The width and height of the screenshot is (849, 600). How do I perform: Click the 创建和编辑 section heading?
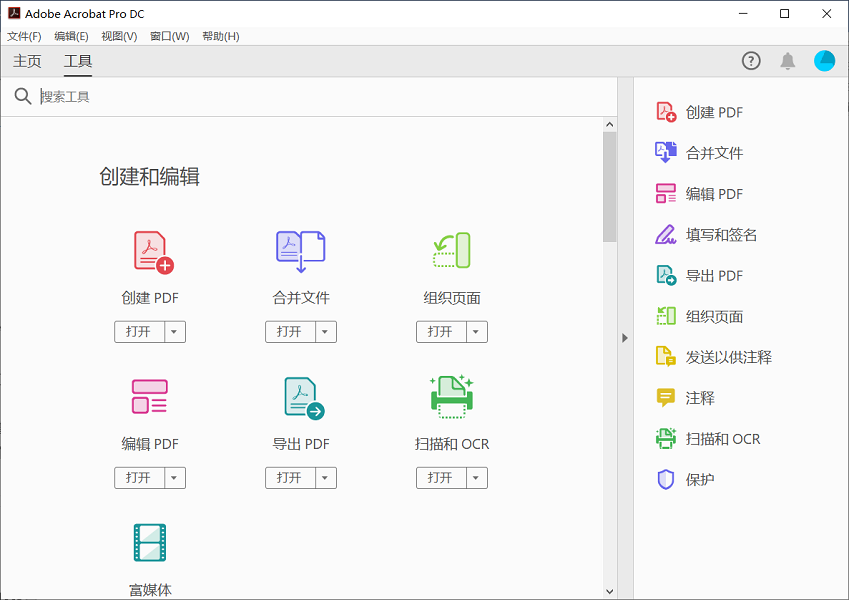pos(149,177)
